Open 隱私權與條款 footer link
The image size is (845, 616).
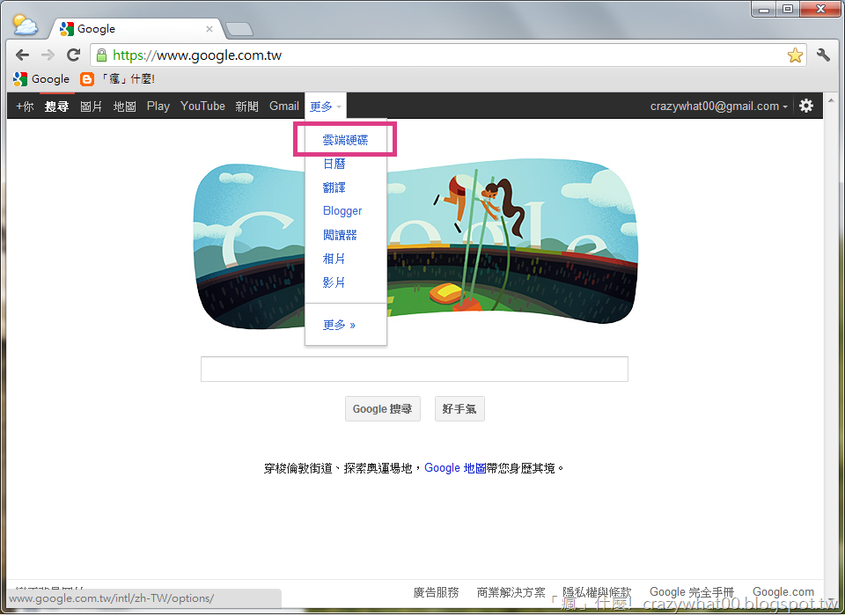[x=597, y=593]
